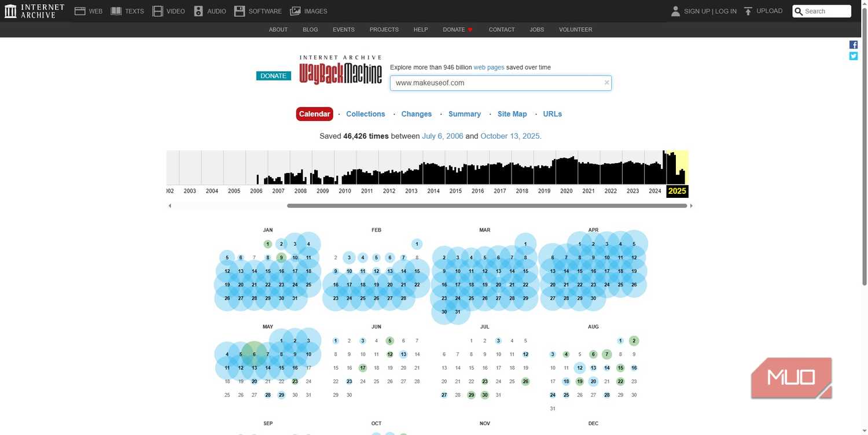The image size is (868, 435).
Task: Open the Video section icon
Action: pos(158,11)
